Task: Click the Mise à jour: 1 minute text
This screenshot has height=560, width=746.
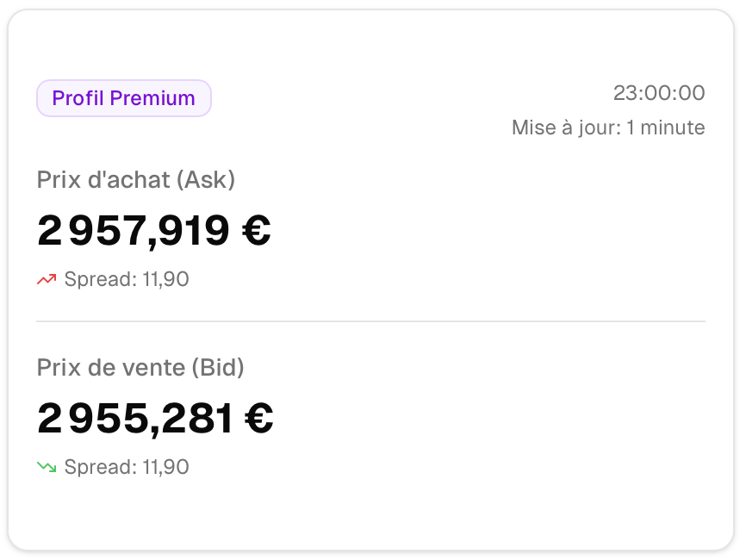Action: [x=608, y=128]
